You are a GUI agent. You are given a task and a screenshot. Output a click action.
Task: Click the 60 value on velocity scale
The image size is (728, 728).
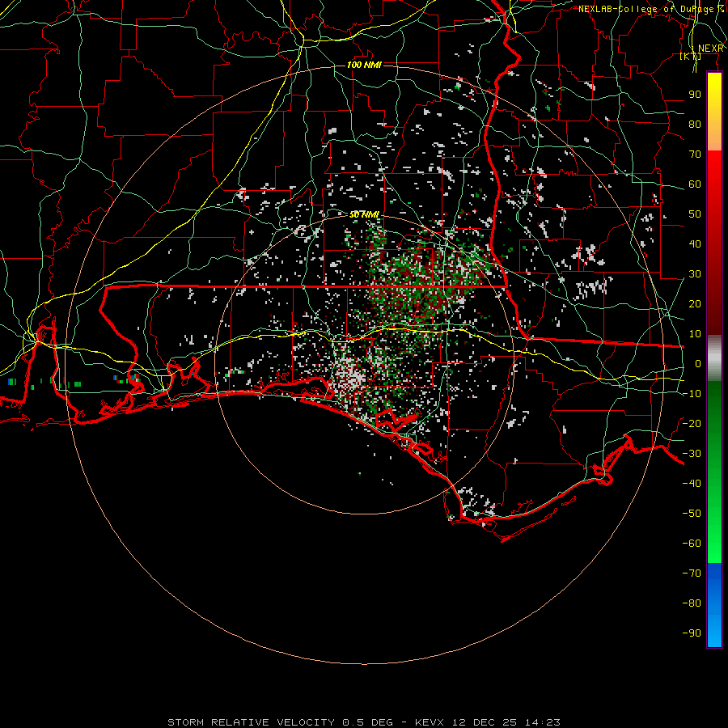tap(695, 184)
